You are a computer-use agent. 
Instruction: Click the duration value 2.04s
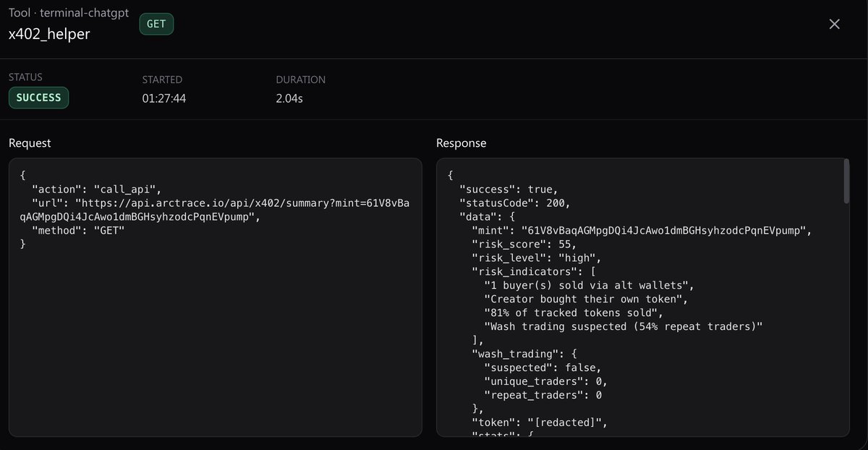click(289, 98)
